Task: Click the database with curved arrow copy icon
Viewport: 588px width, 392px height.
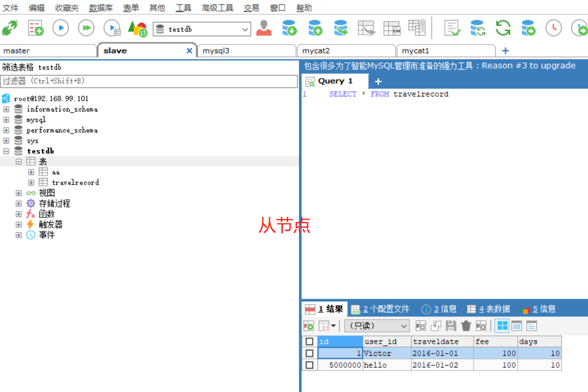Action: [340, 28]
